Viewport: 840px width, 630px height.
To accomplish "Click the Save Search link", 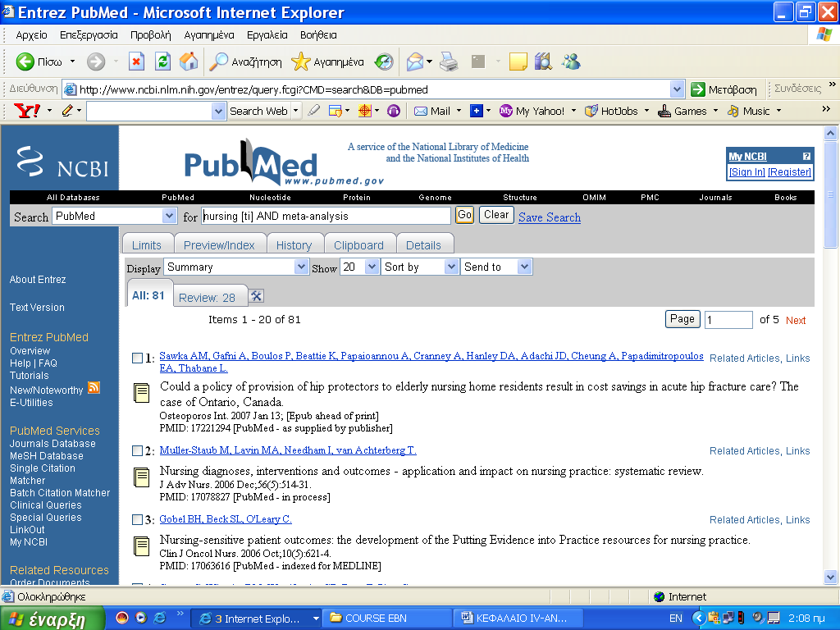I will (550, 217).
